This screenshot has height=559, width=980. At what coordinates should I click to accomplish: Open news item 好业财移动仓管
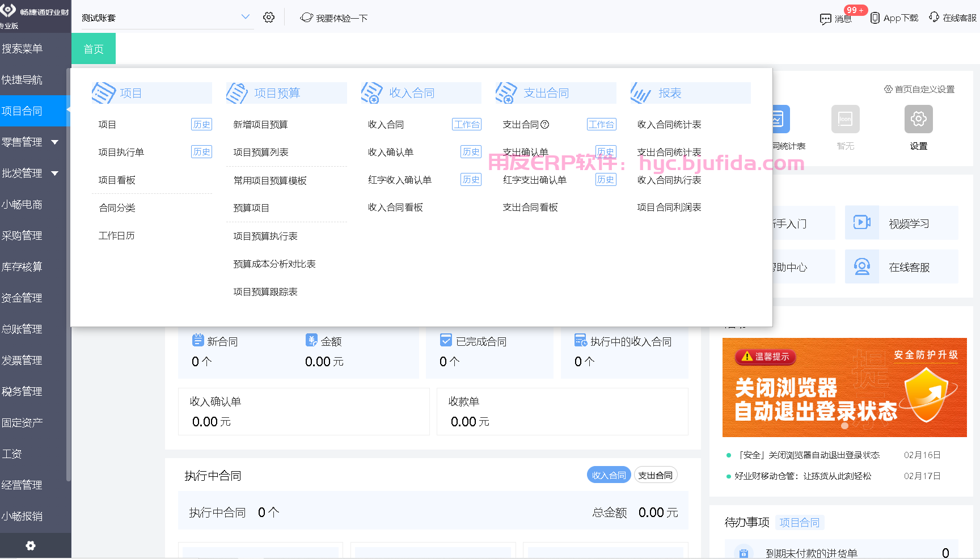point(802,476)
